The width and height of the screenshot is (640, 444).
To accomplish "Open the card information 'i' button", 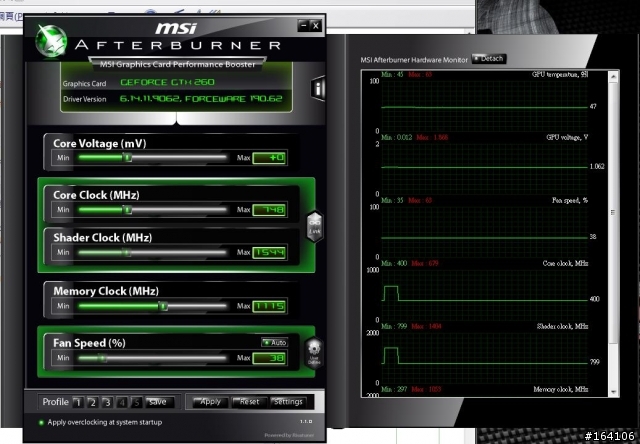I will [318, 88].
